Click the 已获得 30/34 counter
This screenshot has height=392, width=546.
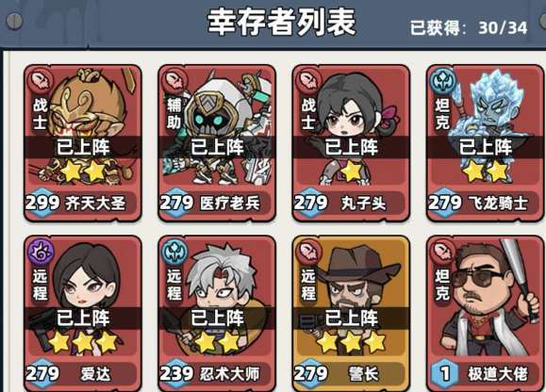pos(469,27)
